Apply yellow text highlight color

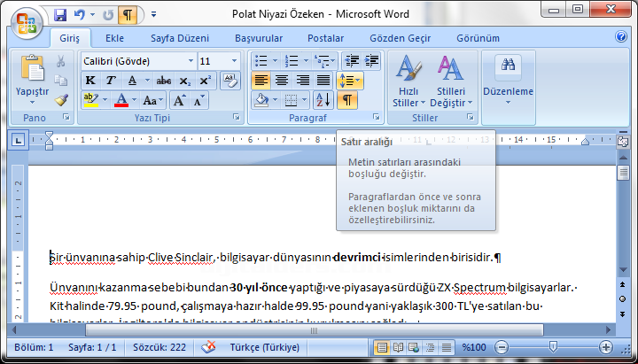click(x=90, y=100)
